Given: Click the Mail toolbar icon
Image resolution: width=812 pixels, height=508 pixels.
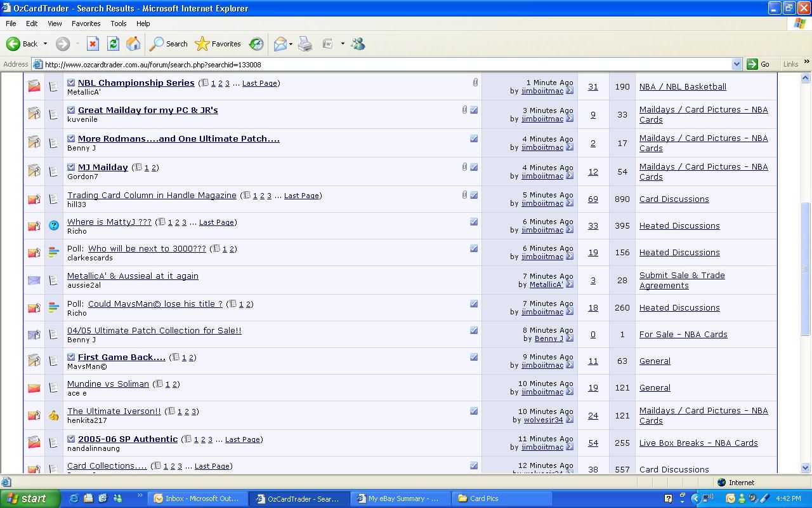Looking at the screenshot, I should pos(280,44).
